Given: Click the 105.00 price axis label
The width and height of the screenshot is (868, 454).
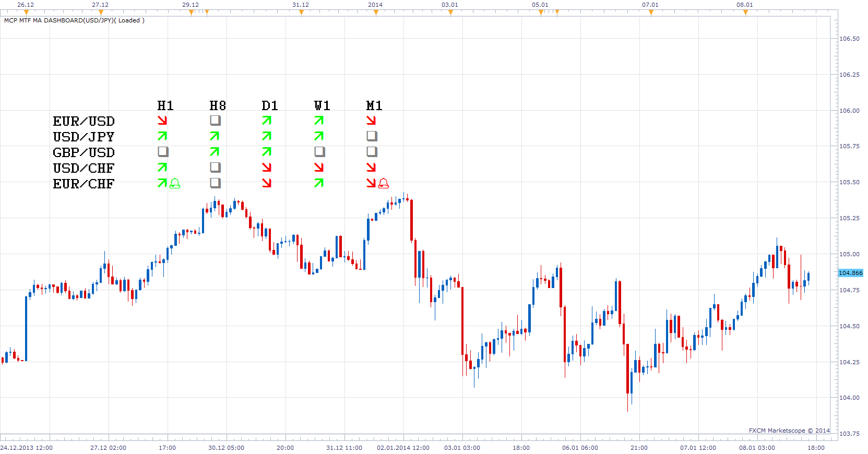Looking at the screenshot, I should coord(849,254).
